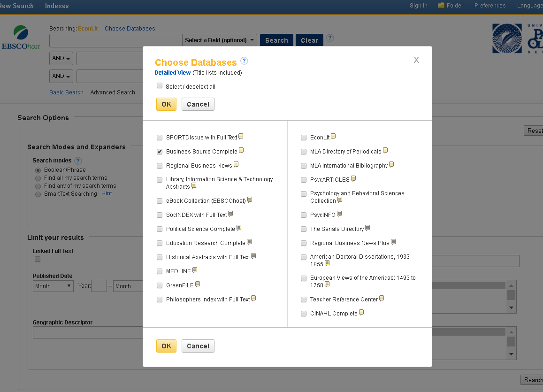
Task: Check the EconLit database checkbox
Action: [x=304, y=138]
